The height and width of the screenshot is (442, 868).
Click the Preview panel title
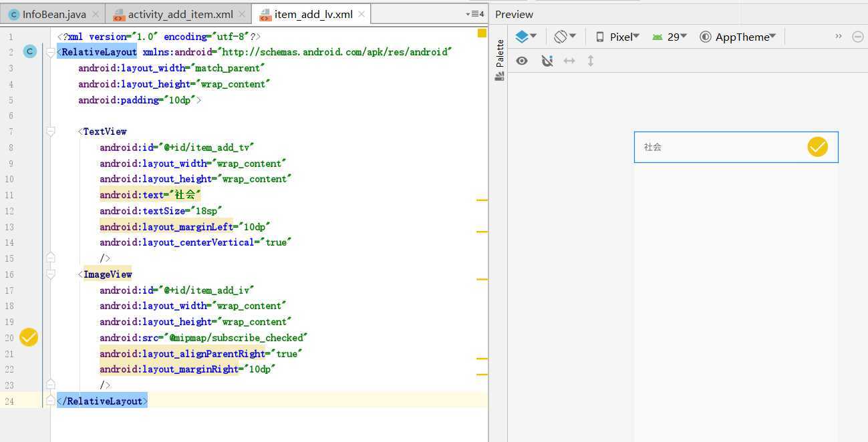(514, 14)
